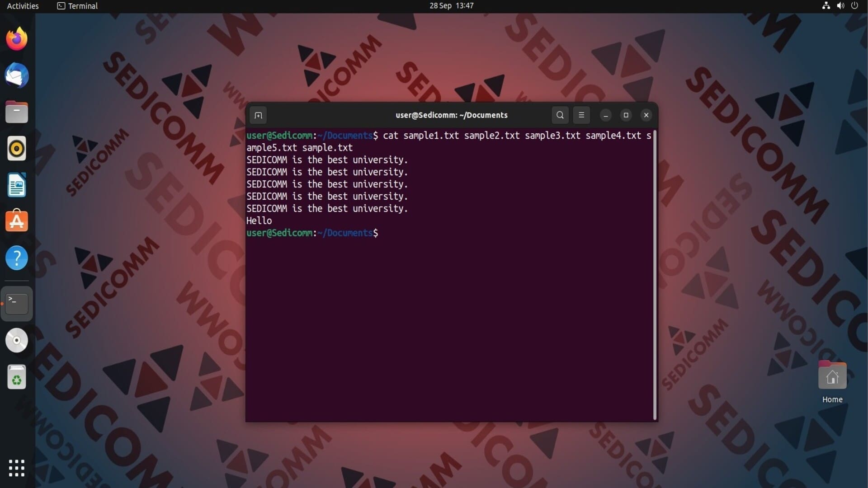The width and height of the screenshot is (868, 488).
Task: Minimize the terminal window
Action: [606, 115]
